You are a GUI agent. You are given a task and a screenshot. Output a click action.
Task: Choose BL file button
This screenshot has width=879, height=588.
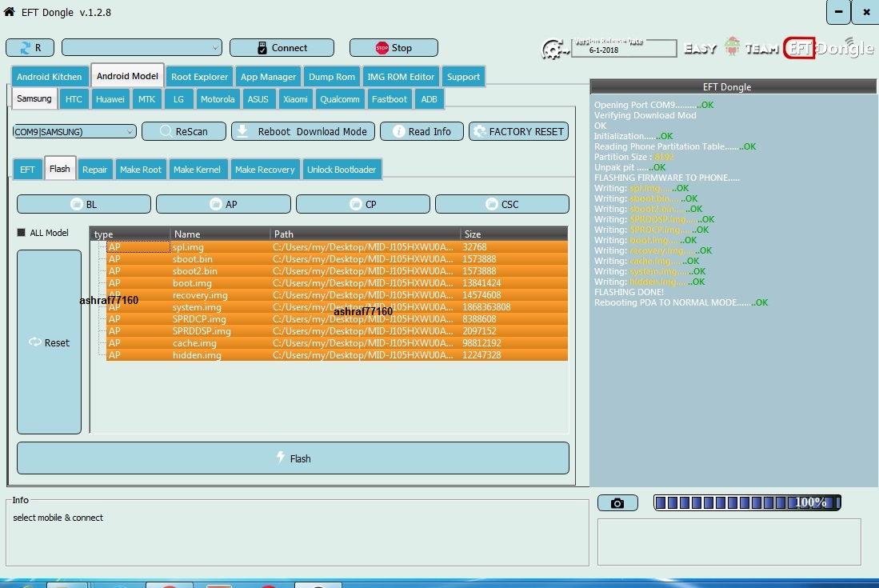[x=84, y=204]
